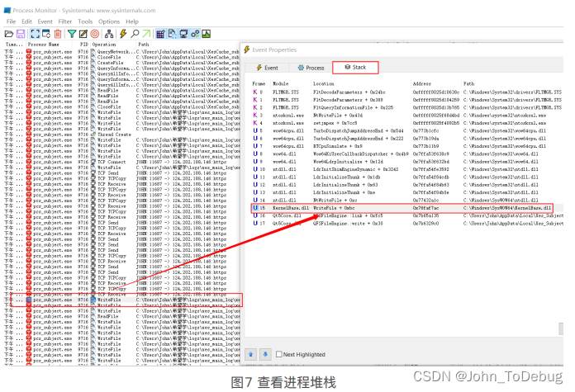This screenshot has width=575, height=392.
Task: Click the target include-process-from-window icon
Action: [x=95, y=34]
